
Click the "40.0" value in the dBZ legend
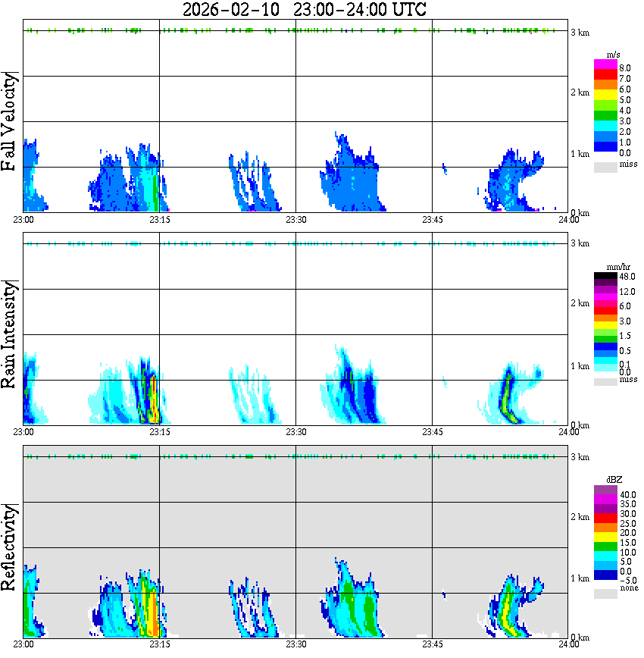tap(628, 495)
